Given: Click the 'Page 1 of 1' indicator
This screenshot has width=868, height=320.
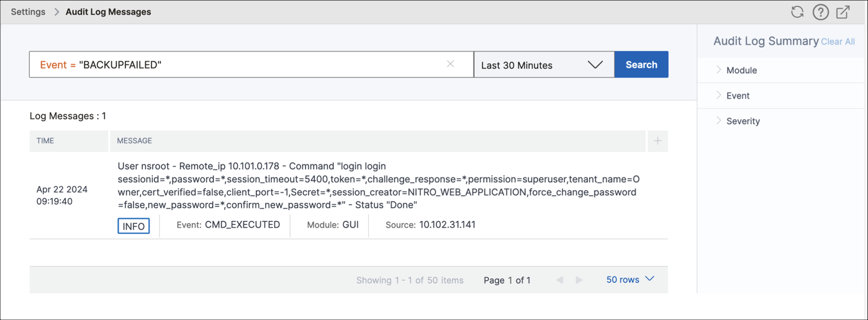Looking at the screenshot, I should (x=507, y=280).
